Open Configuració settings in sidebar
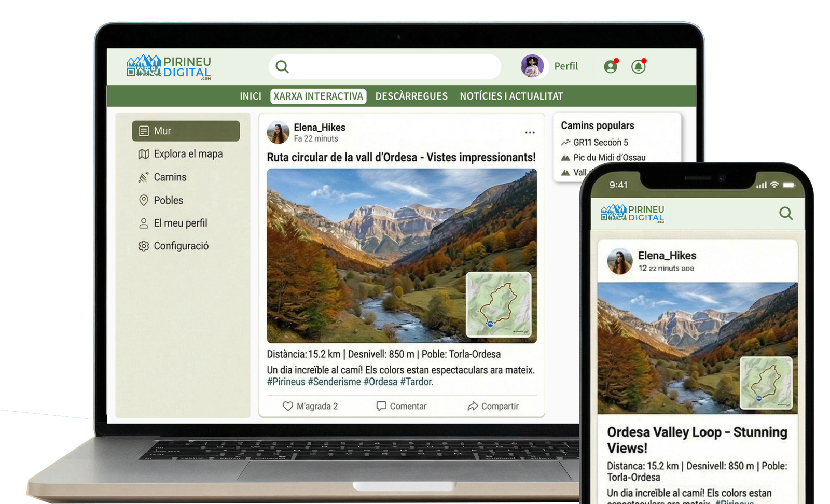 181,246
